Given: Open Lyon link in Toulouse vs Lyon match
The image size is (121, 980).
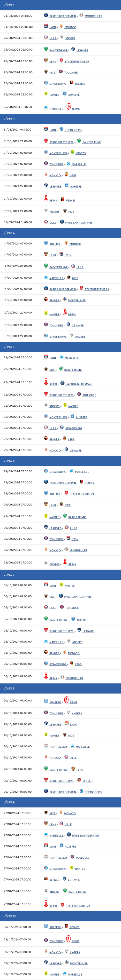Looking at the screenshot, I should pyautogui.click(x=75, y=539).
